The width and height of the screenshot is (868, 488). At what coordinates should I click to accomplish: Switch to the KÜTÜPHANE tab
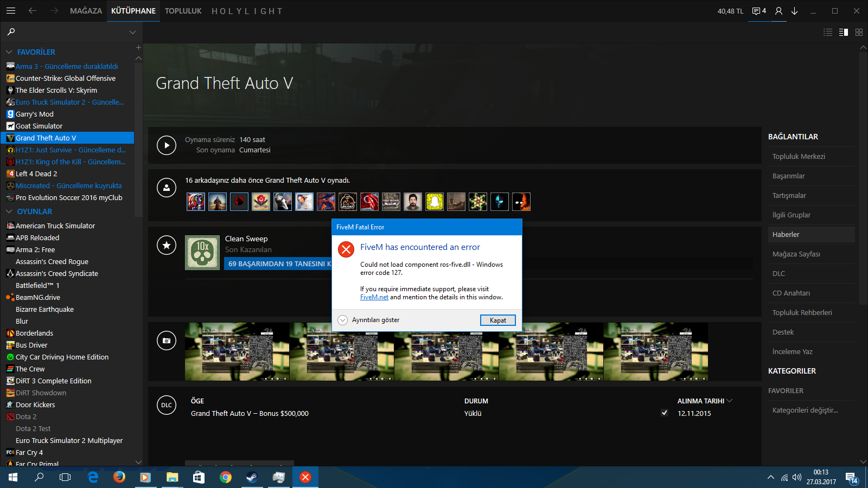133,11
